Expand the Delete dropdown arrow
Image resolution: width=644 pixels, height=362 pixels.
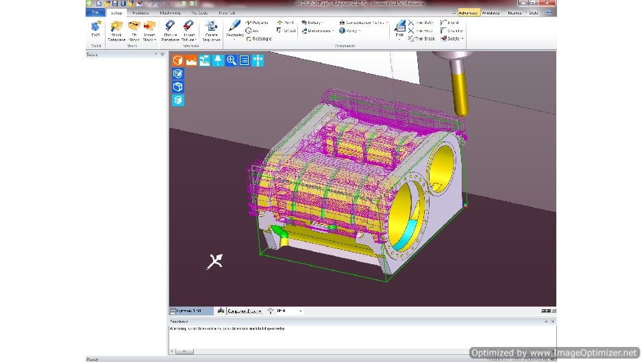pos(462,39)
